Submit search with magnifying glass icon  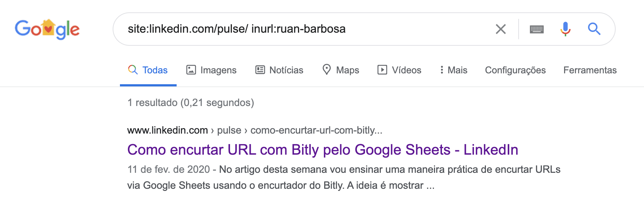(594, 29)
